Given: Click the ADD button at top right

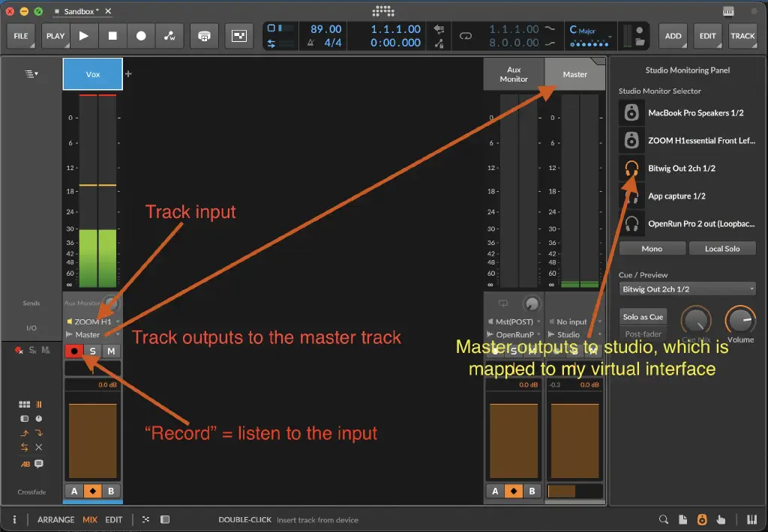Looking at the screenshot, I should [x=673, y=35].
